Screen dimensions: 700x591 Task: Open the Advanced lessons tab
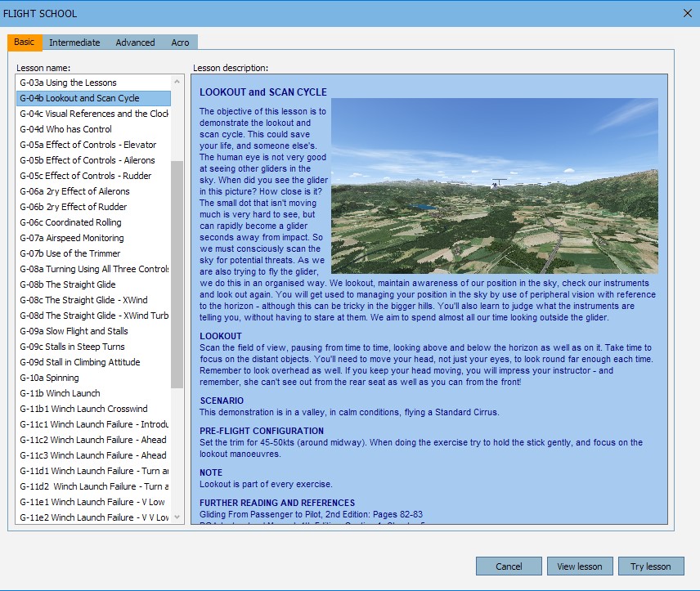(135, 43)
